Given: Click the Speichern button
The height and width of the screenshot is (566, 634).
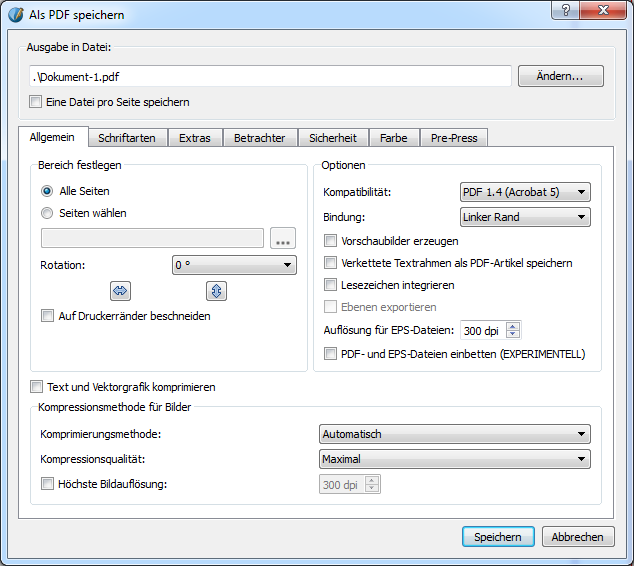Looking at the screenshot, I should (x=498, y=537).
